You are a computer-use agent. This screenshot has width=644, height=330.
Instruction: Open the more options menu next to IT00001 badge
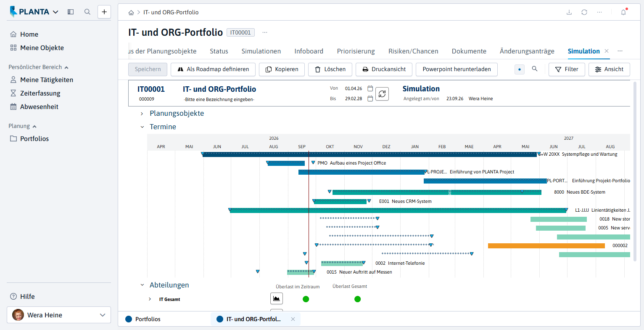(265, 32)
